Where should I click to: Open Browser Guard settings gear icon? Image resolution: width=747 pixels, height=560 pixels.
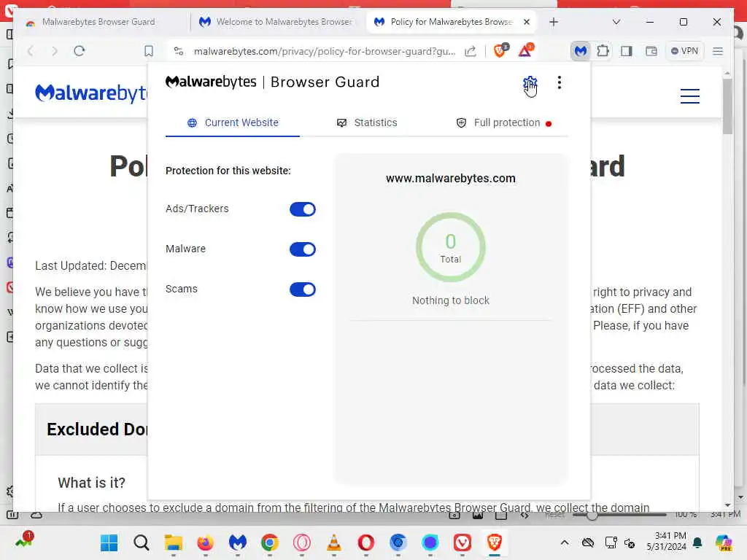[530, 83]
